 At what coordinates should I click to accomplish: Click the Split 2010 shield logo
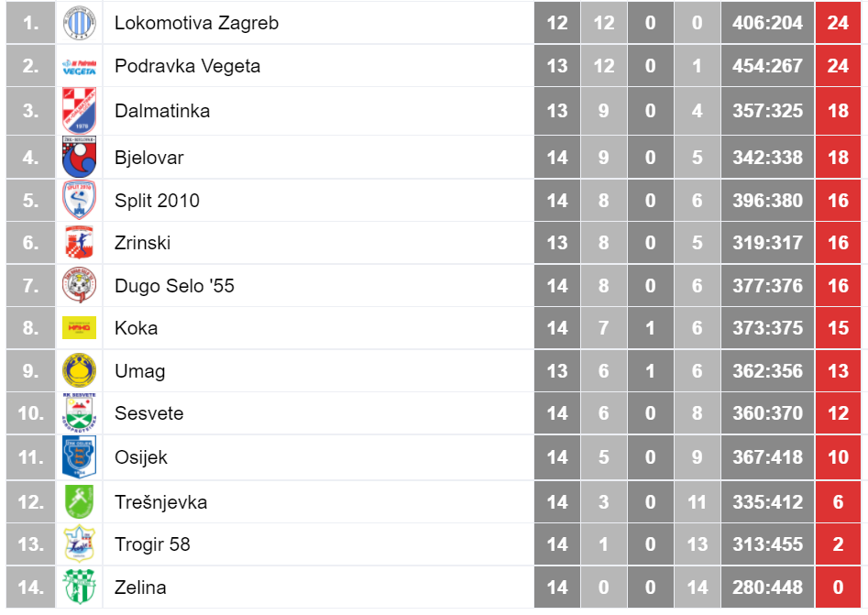79,200
